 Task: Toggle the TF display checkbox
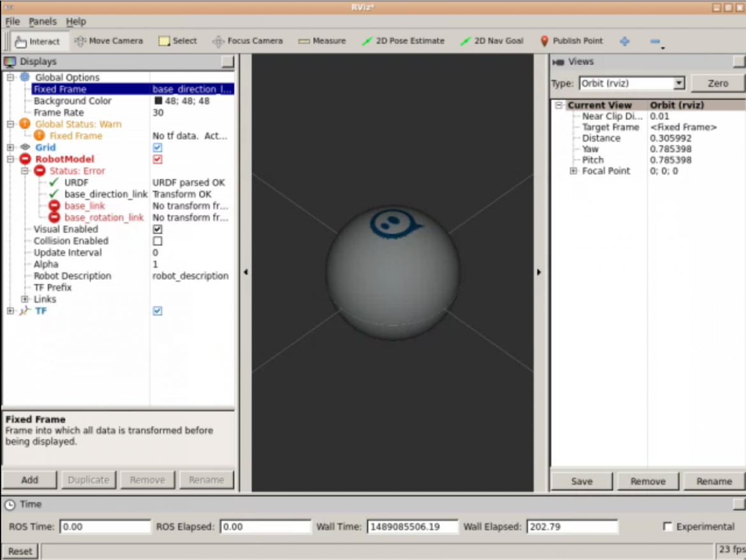coord(157,311)
